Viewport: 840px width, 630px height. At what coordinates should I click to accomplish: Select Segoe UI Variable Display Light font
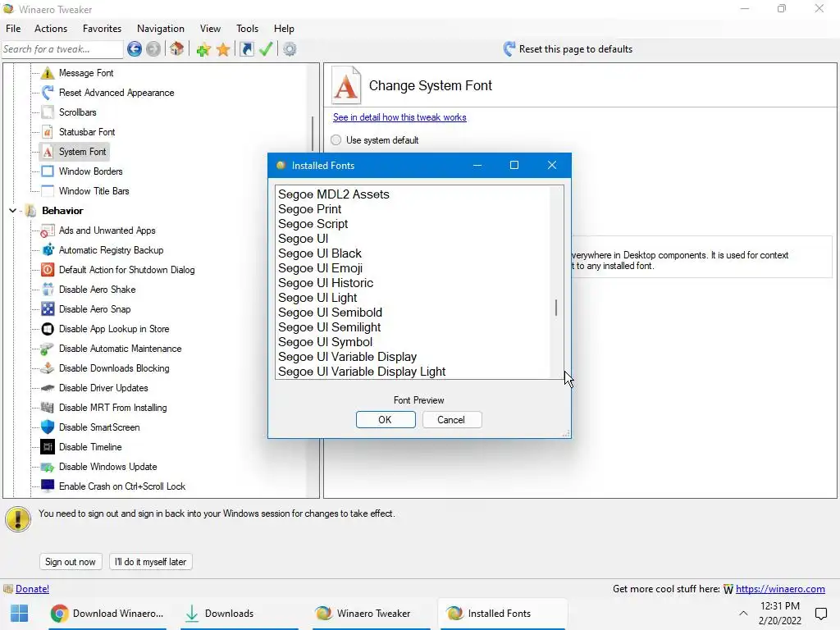(x=362, y=372)
